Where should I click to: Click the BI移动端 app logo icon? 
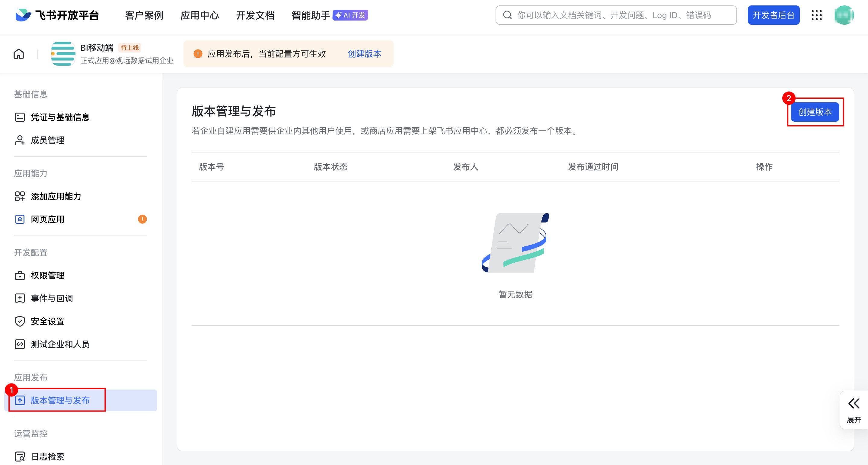click(63, 54)
